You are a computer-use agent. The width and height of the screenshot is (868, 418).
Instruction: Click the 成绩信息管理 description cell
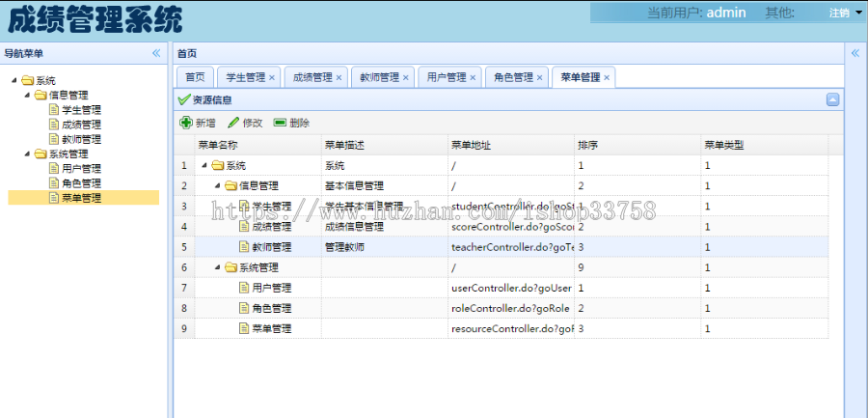pyautogui.click(x=385, y=227)
